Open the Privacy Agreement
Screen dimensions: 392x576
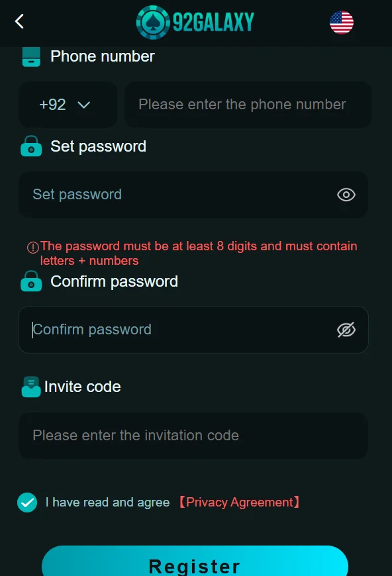(x=240, y=503)
